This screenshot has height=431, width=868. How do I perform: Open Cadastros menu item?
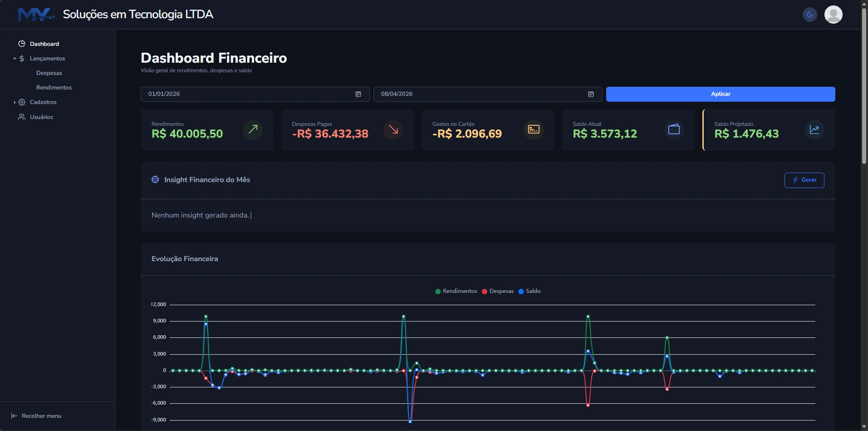pyautogui.click(x=43, y=102)
